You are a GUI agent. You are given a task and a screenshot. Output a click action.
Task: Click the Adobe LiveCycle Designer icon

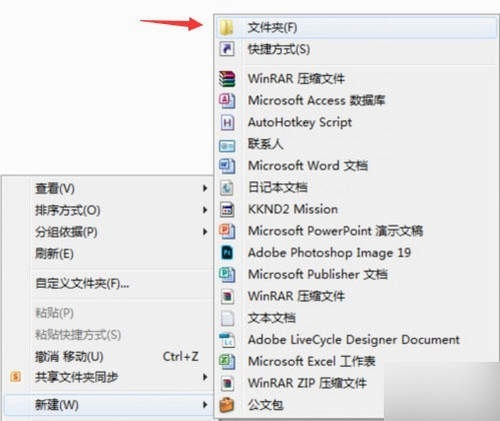click(x=227, y=340)
